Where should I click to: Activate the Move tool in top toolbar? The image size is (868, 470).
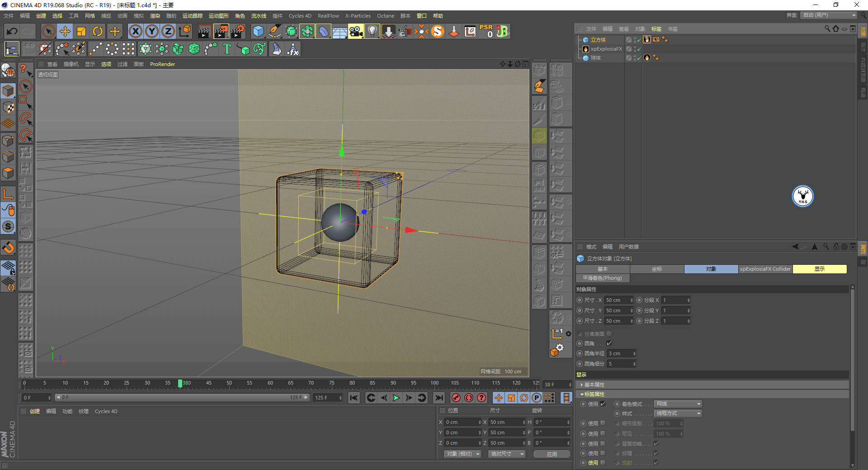pos(65,31)
